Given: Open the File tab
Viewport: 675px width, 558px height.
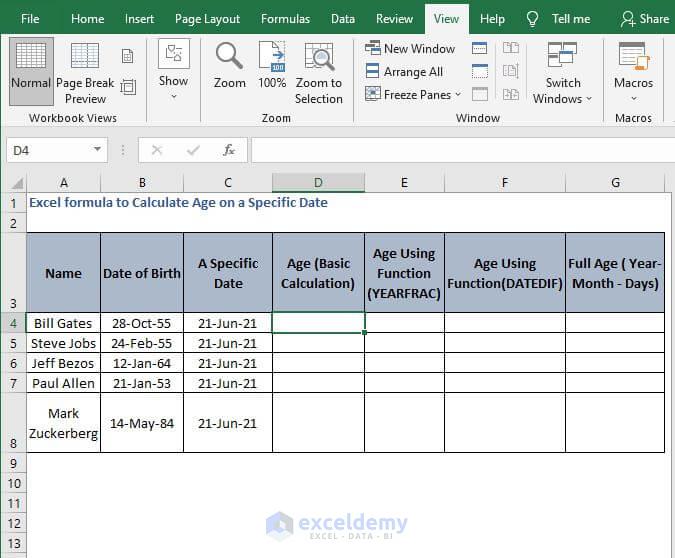Looking at the screenshot, I should click(30, 19).
